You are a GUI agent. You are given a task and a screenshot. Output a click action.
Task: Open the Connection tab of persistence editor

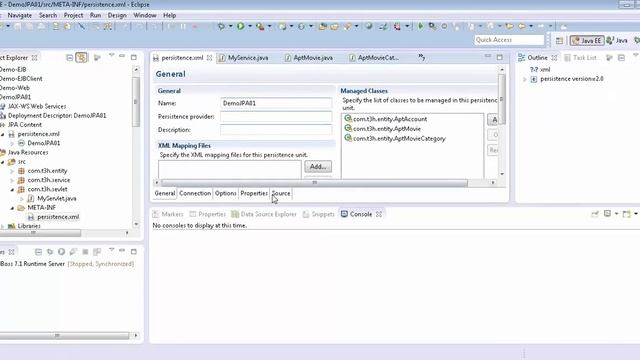[195, 193]
